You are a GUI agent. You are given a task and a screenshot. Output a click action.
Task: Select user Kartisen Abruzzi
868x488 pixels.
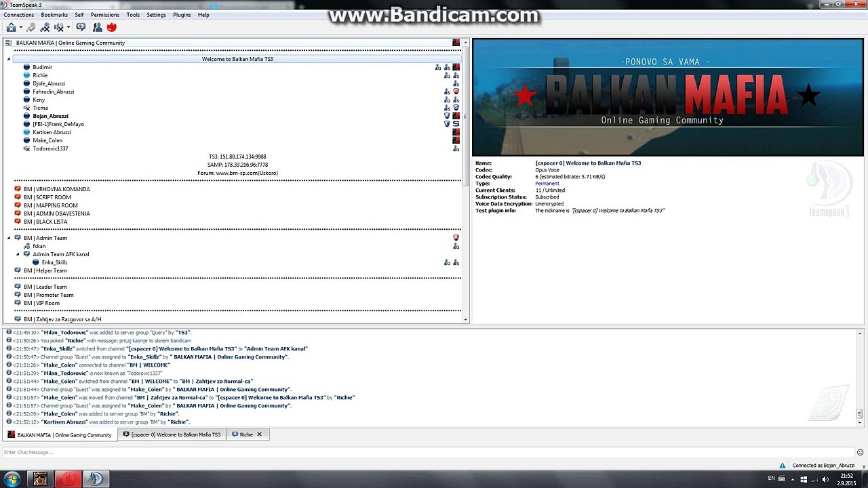coord(52,132)
